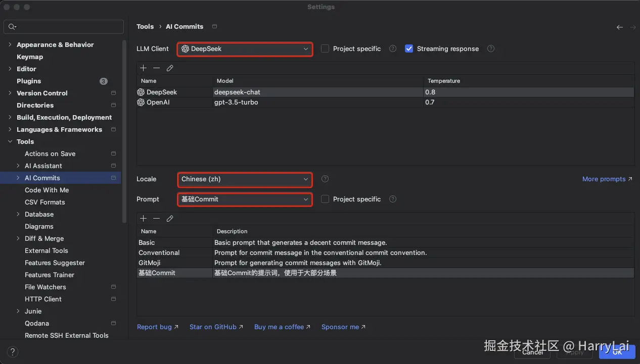The width and height of the screenshot is (640, 364).
Task: Open the Help question mark button
Action: click(13, 352)
